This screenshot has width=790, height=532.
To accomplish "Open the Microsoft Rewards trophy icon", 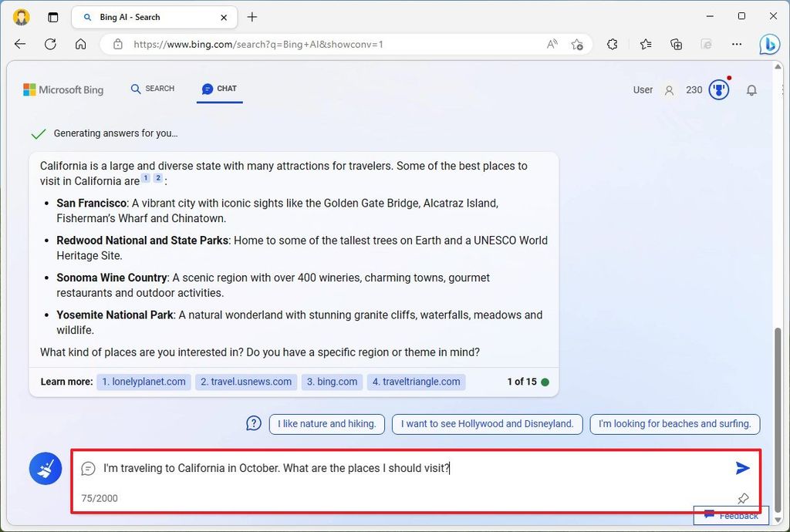I will coord(718,89).
